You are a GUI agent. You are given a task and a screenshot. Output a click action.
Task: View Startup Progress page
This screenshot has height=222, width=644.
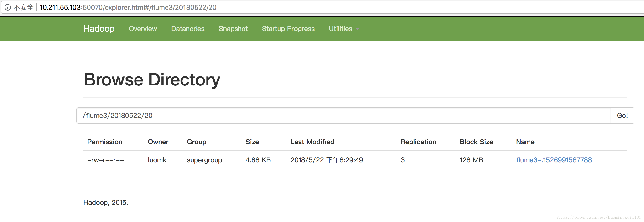288,29
